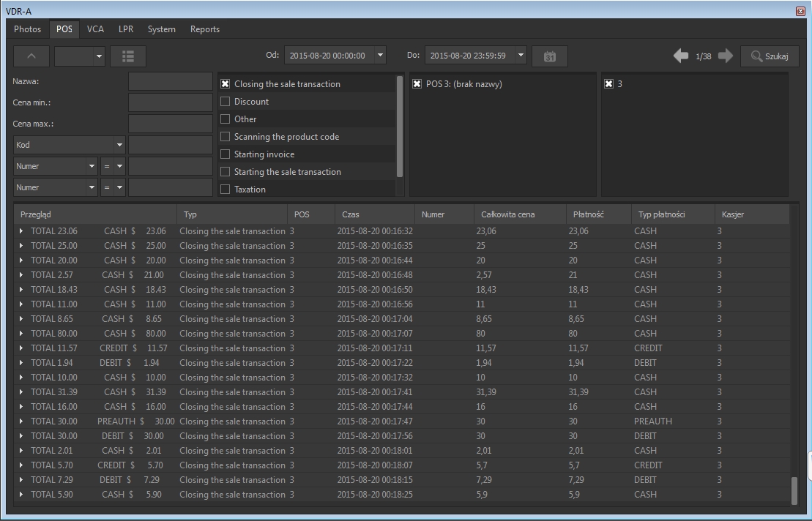The height and width of the screenshot is (521, 812).
Task: Click the collapse filter panel up-arrow button
Action: (31, 56)
